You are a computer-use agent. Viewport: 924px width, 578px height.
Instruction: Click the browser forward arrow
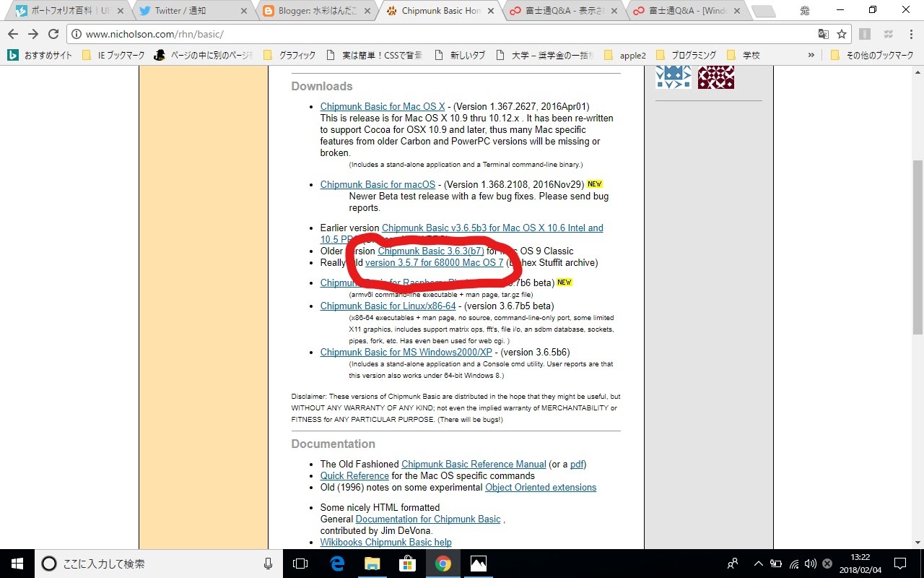[x=33, y=34]
